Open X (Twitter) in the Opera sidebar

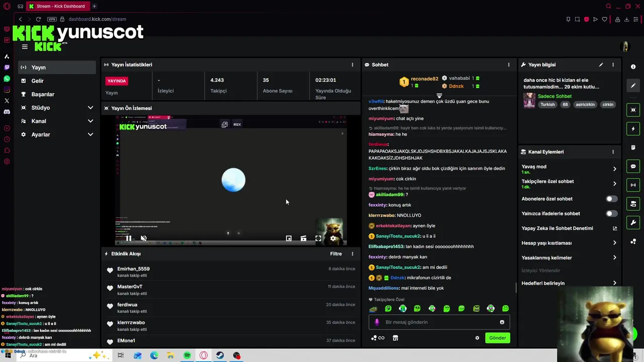7,101
